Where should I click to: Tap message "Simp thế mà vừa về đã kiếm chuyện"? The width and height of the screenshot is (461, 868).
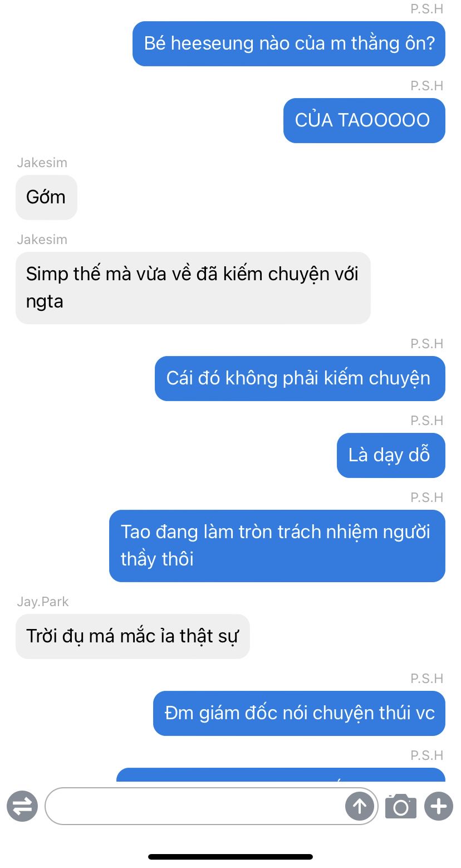[193, 287]
